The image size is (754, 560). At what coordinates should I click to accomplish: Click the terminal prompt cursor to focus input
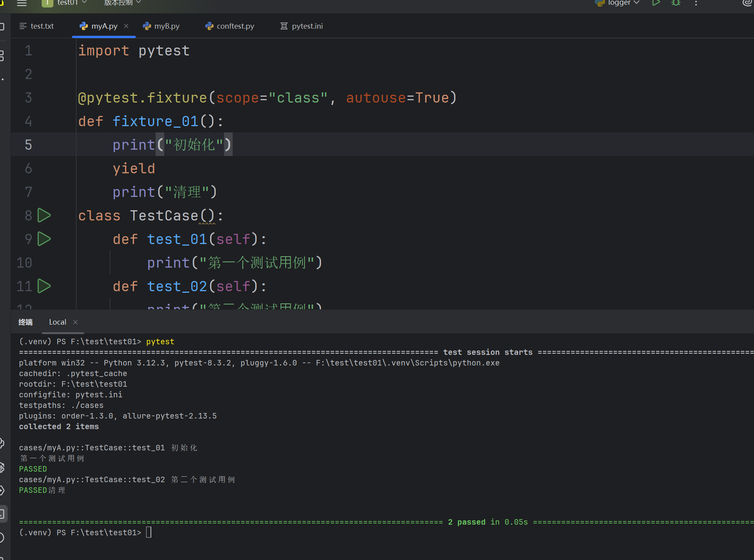pos(149,532)
